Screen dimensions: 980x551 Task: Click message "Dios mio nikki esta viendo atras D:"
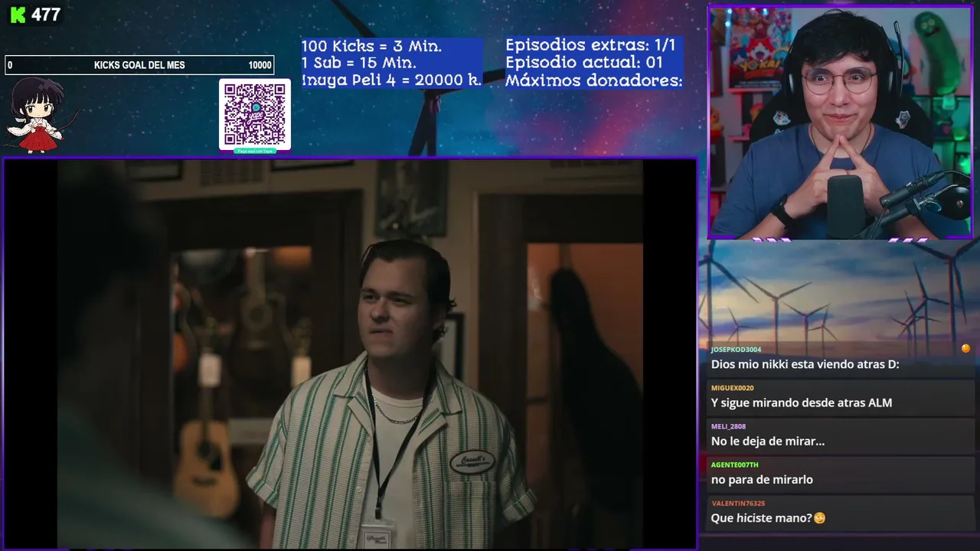coord(805,364)
